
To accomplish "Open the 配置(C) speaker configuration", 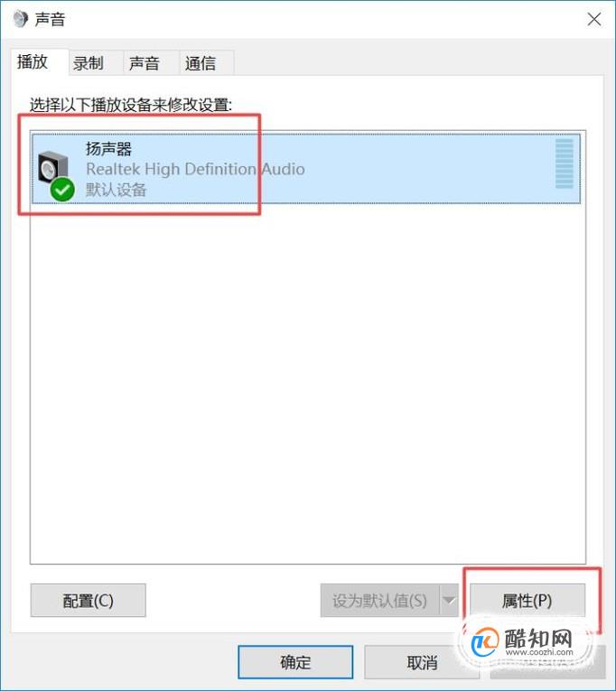I will tap(89, 600).
